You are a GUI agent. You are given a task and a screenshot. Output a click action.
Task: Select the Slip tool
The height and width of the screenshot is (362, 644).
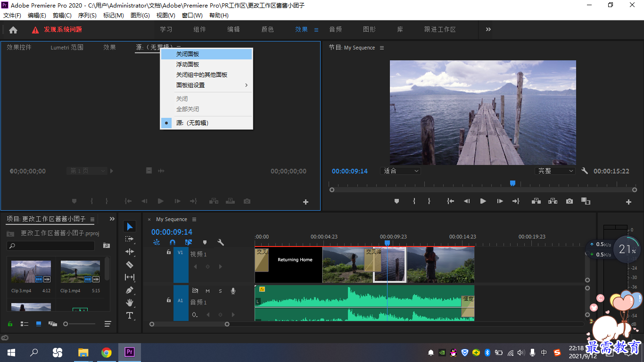[130, 277]
